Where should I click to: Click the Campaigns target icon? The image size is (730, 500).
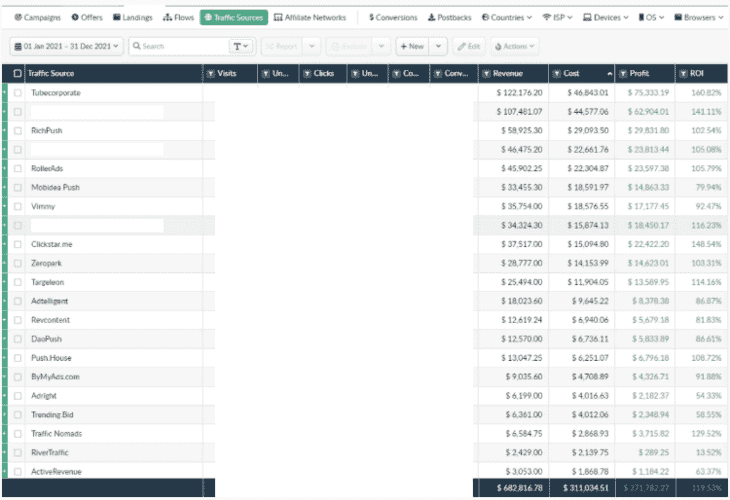tap(18, 17)
